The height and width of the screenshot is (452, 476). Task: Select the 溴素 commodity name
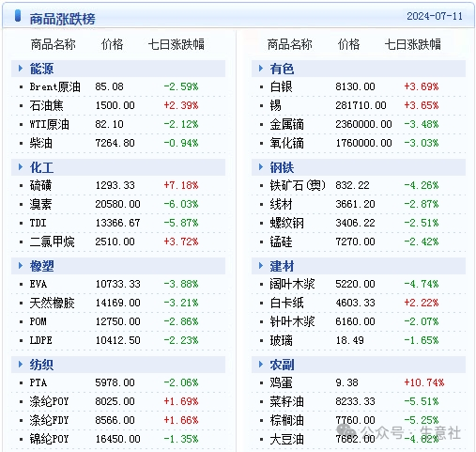pyautogui.click(x=40, y=204)
